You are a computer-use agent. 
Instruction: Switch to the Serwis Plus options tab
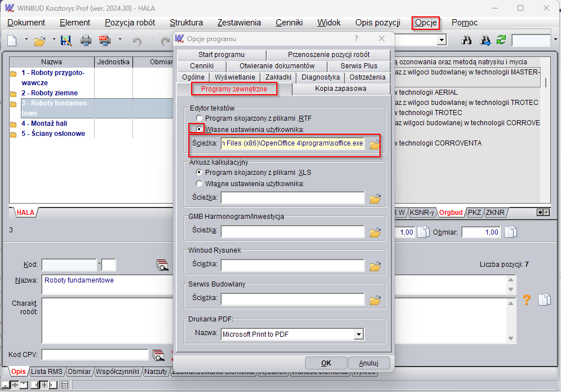coord(359,66)
